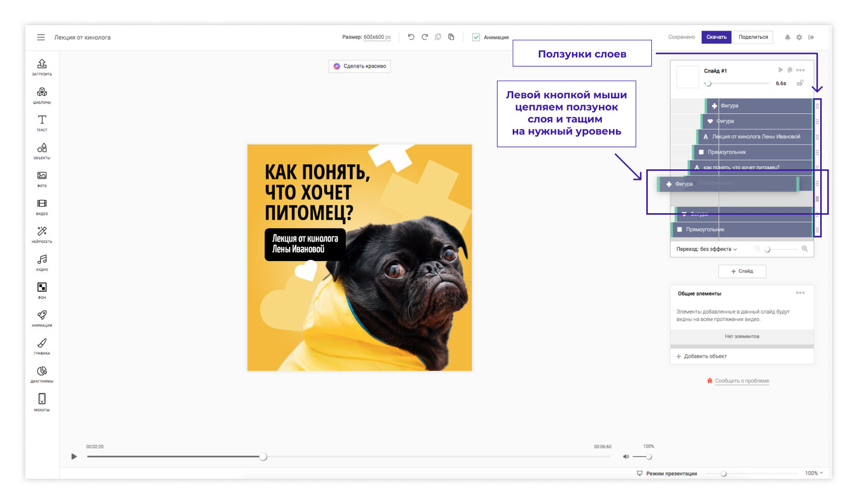Click the Скачать button

tap(716, 37)
